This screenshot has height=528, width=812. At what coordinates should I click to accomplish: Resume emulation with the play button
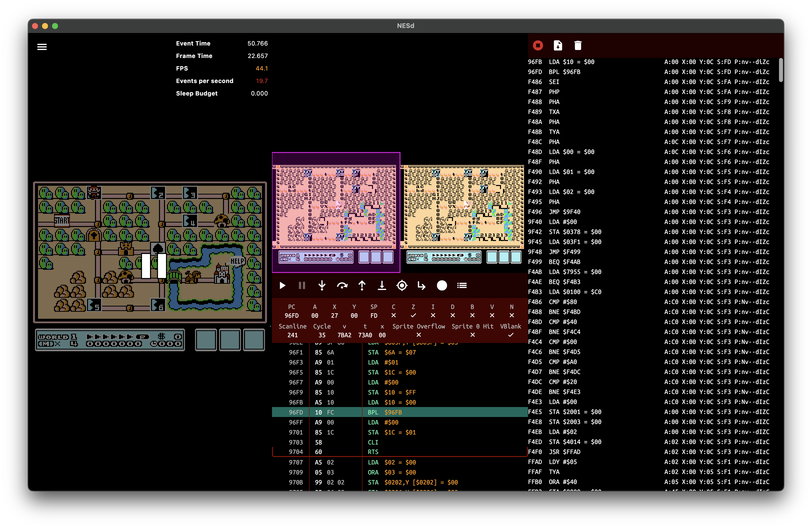click(282, 285)
